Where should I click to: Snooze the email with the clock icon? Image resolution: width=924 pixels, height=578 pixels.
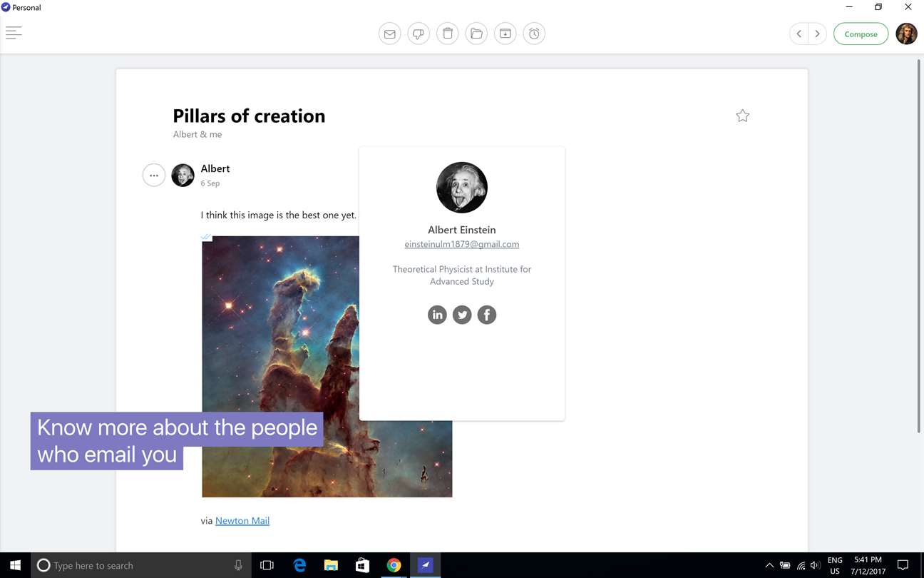point(534,34)
